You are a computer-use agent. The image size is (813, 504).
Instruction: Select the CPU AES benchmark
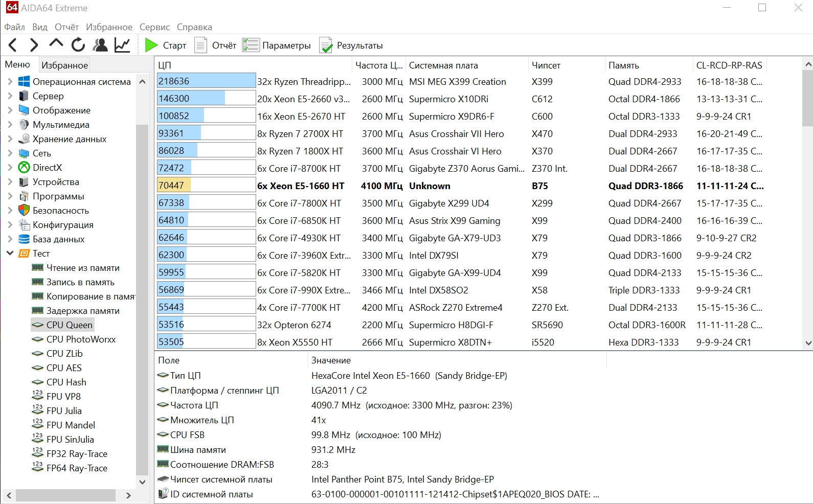64,368
